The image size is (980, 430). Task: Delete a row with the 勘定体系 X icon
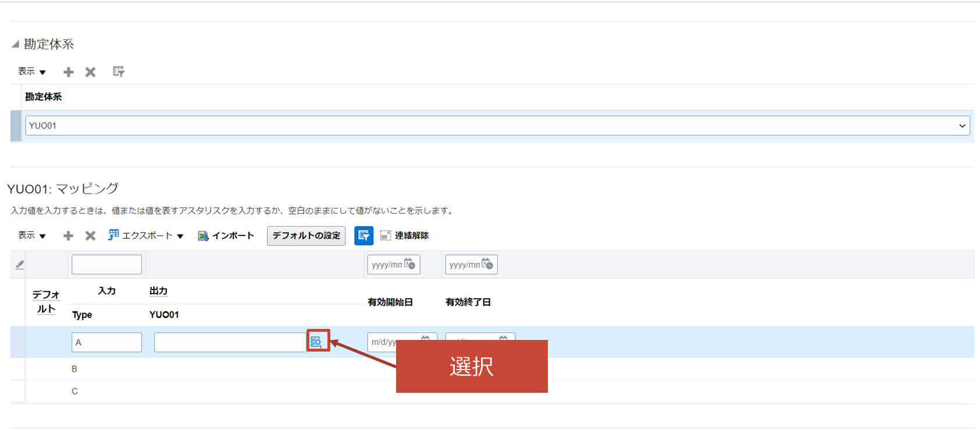(90, 72)
